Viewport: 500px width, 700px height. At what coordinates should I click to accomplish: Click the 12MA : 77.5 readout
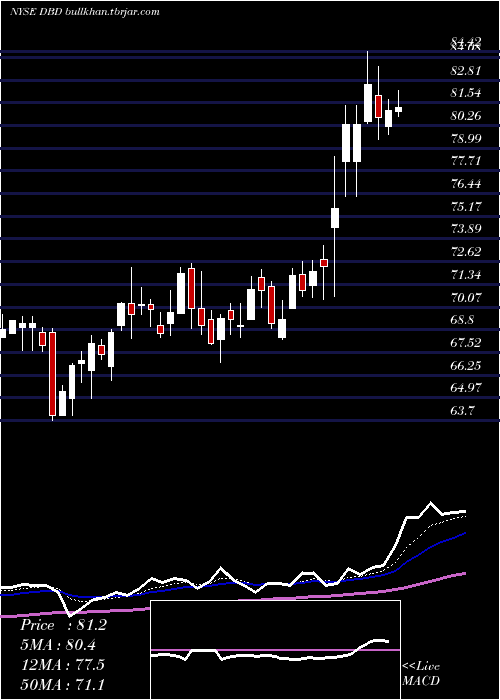coord(62,664)
